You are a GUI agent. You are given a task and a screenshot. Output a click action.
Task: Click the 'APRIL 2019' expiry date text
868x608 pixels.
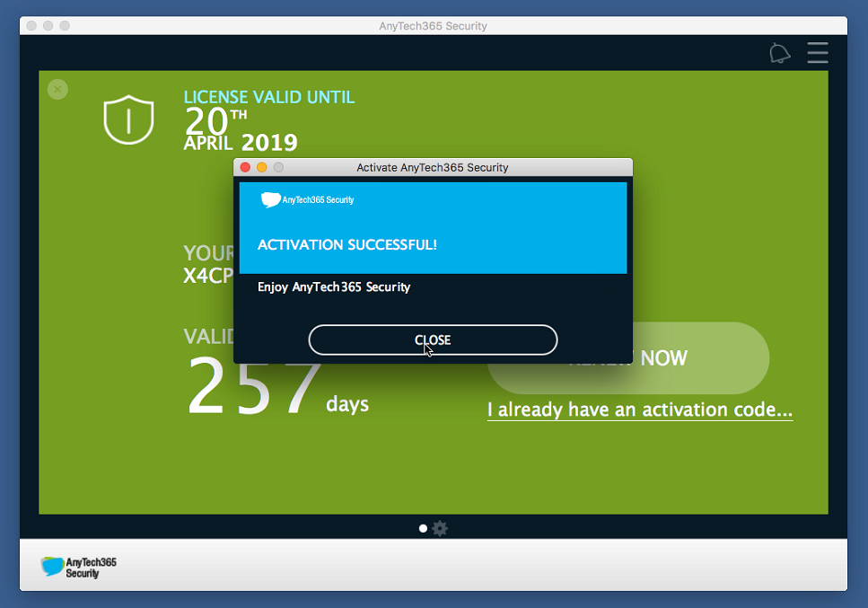(x=241, y=143)
